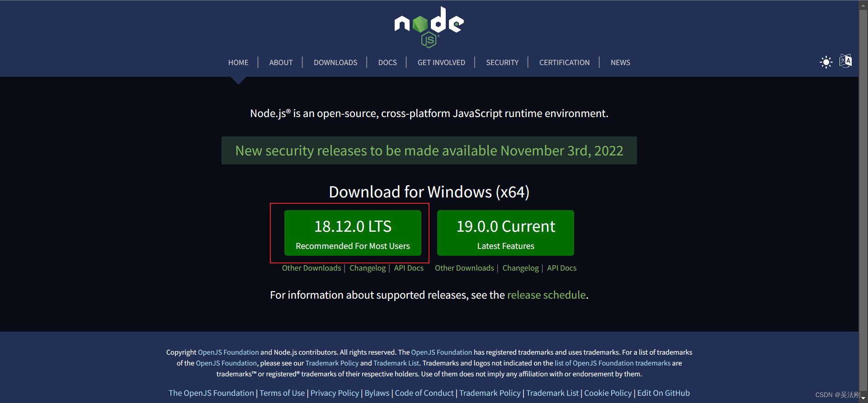Open Cookie Policy footer link

tap(608, 393)
